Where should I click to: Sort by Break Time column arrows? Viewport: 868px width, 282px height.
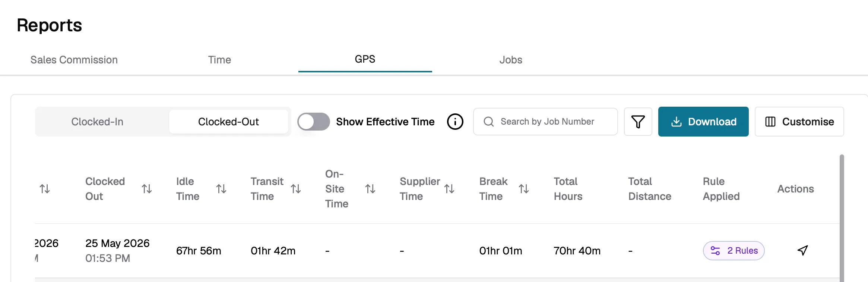(524, 189)
